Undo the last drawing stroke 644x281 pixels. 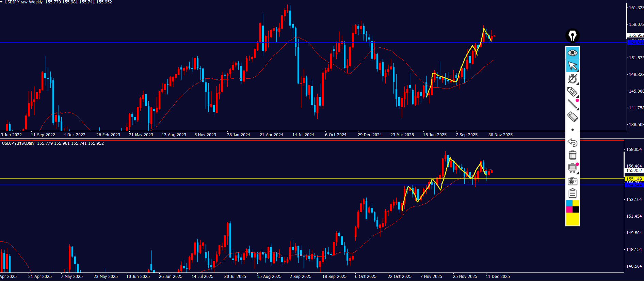(x=573, y=142)
